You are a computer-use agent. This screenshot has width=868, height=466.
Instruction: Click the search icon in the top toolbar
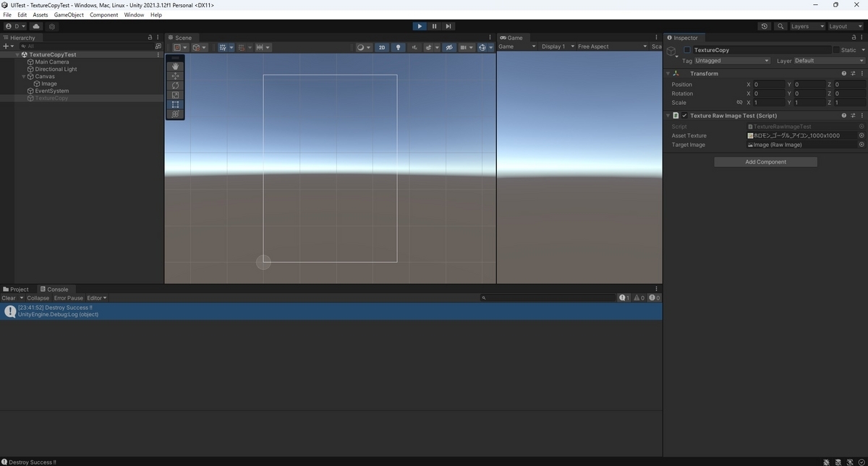click(x=780, y=26)
